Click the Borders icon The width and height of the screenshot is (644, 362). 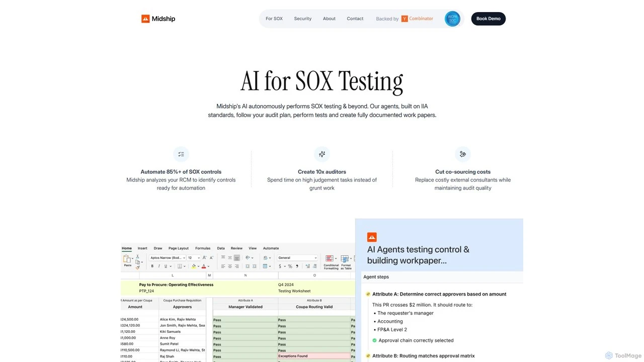point(180,266)
